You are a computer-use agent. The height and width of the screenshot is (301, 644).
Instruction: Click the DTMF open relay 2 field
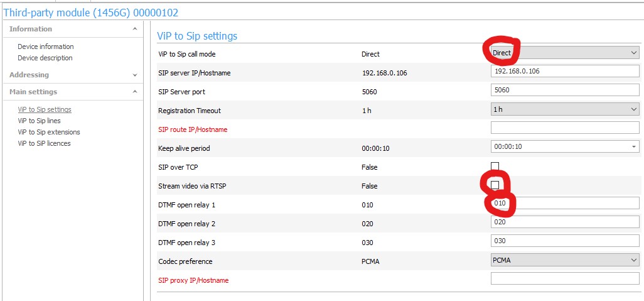click(564, 222)
